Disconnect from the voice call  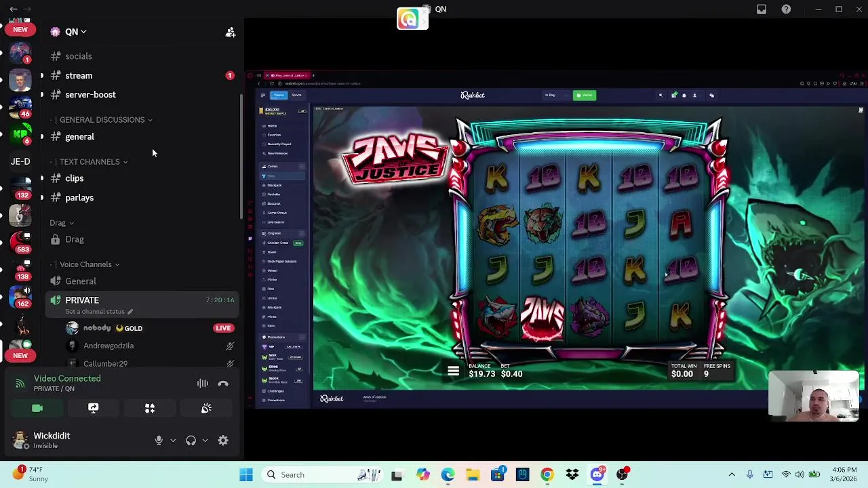coord(223,384)
